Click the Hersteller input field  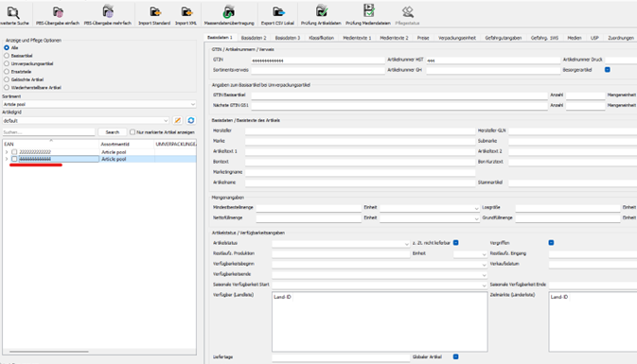point(360,131)
